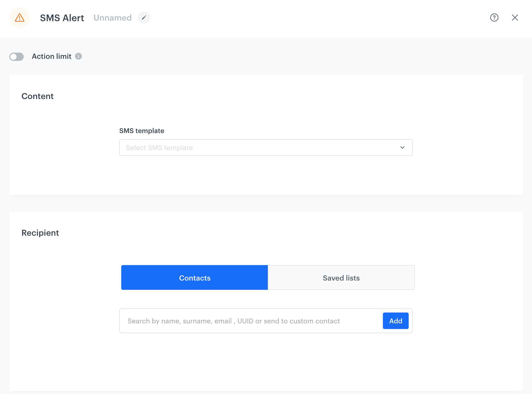Image resolution: width=532 pixels, height=394 pixels.
Task: Click the help question mark icon
Action: [494, 17]
